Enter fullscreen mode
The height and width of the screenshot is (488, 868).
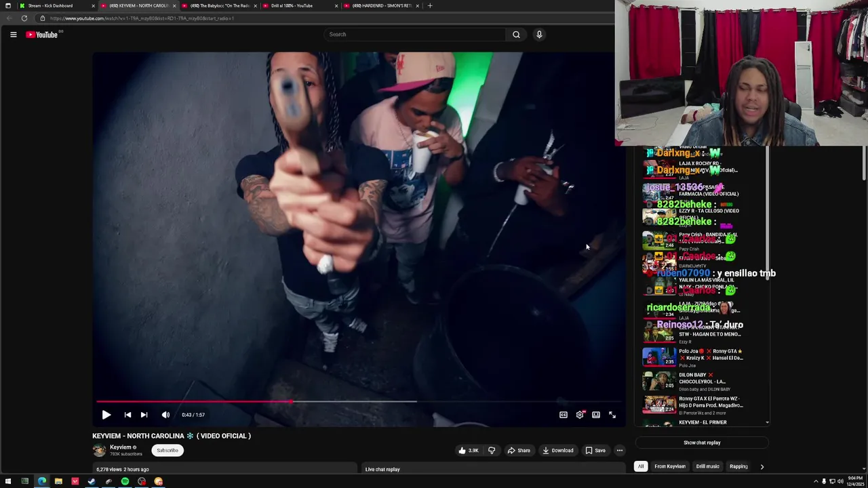pos(612,415)
